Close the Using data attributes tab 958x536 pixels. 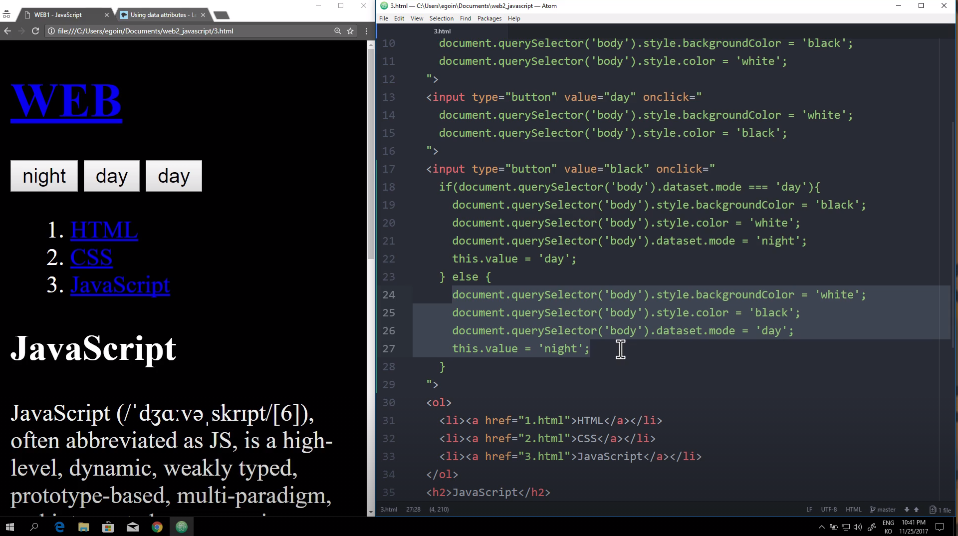point(203,15)
